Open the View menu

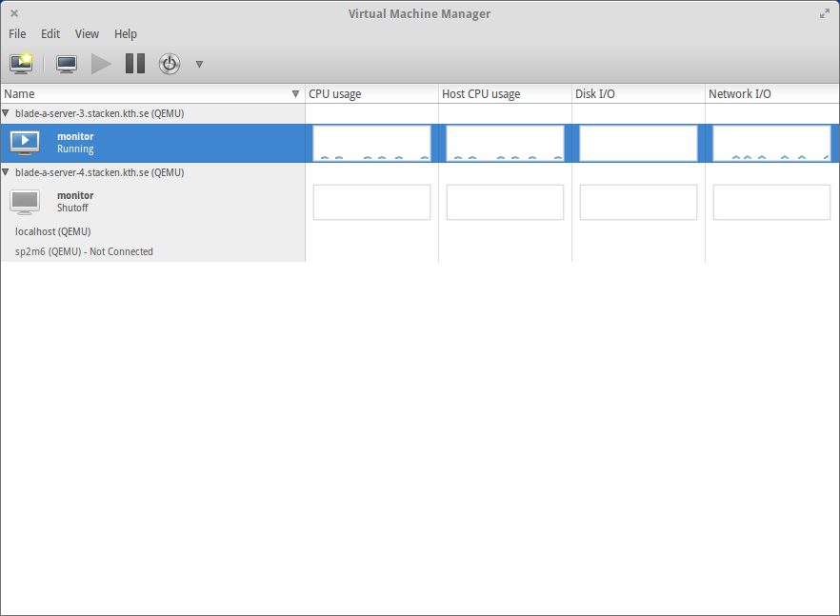pos(87,33)
